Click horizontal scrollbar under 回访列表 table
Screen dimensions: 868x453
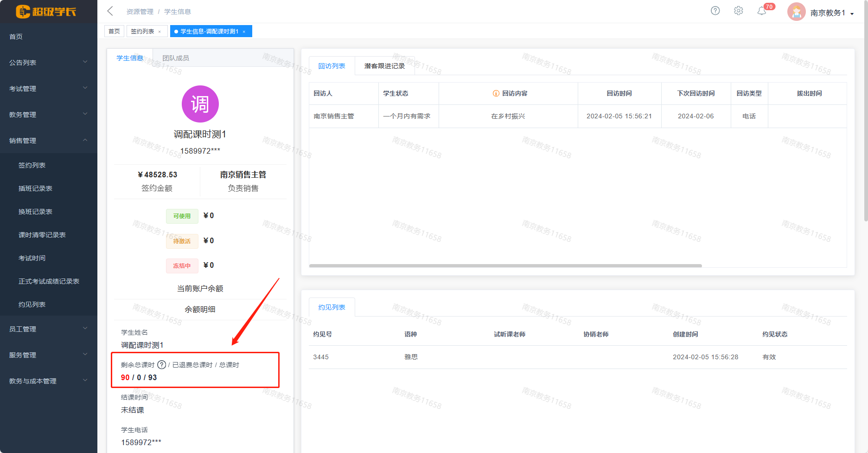point(505,266)
